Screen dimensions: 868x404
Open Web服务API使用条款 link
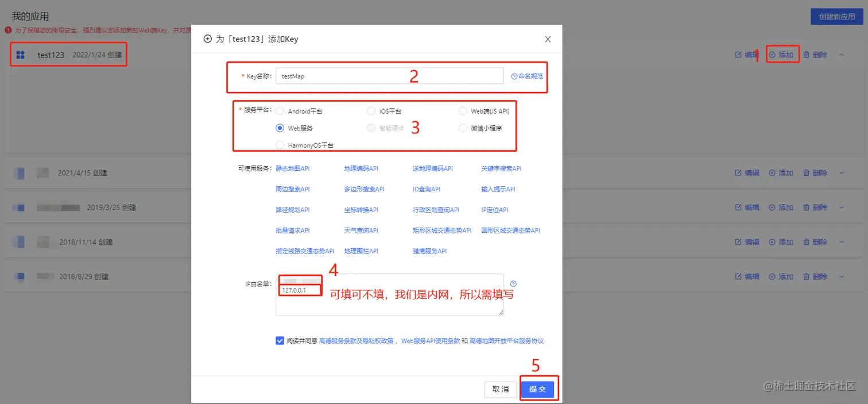click(431, 341)
